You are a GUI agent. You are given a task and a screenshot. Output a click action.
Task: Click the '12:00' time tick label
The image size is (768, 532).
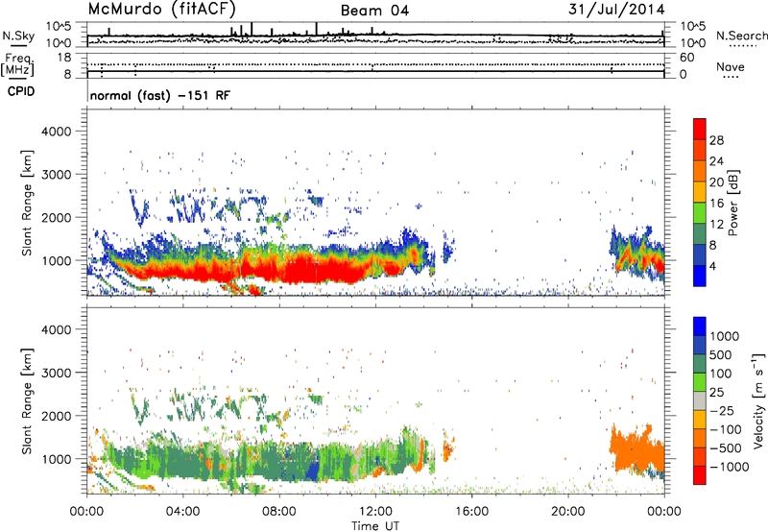coord(375,512)
